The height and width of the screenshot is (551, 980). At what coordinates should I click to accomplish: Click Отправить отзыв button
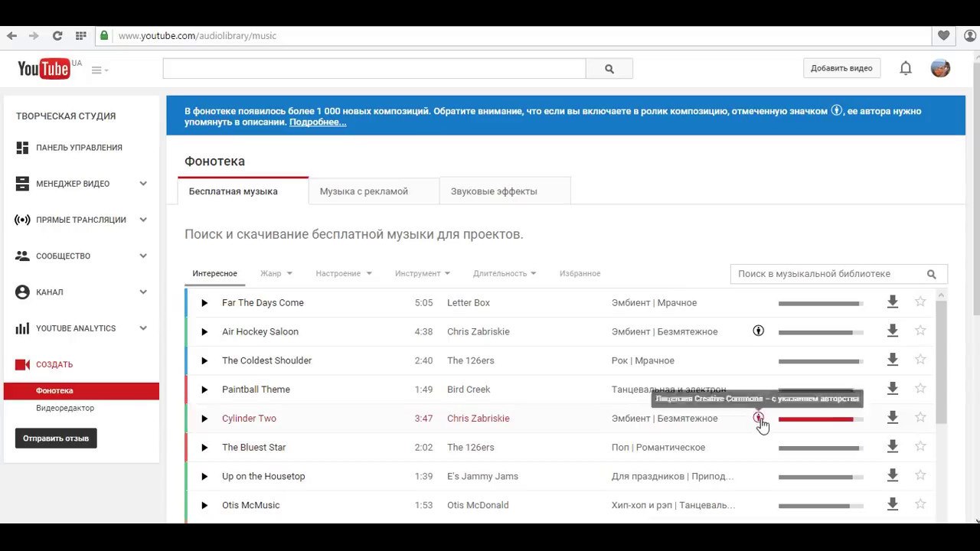coord(56,439)
